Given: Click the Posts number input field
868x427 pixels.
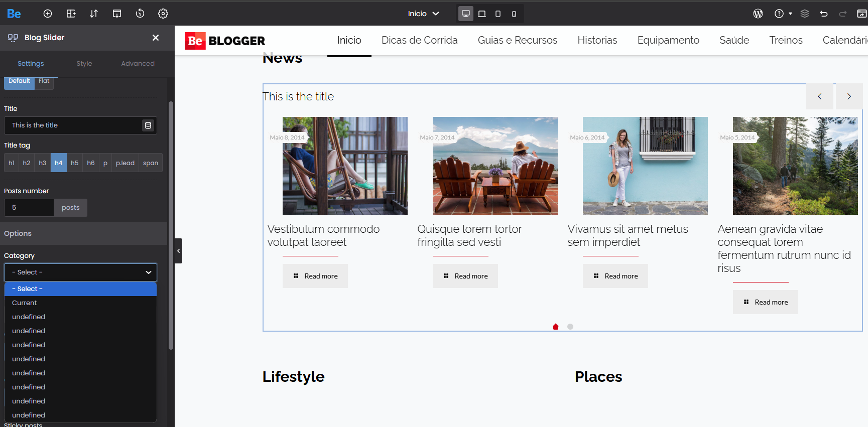Looking at the screenshot, I should coord(29,208).
